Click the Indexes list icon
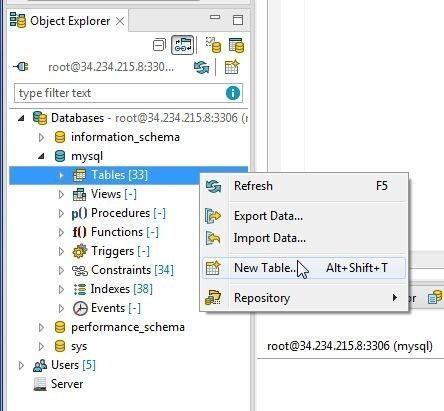 click(80, 289)
